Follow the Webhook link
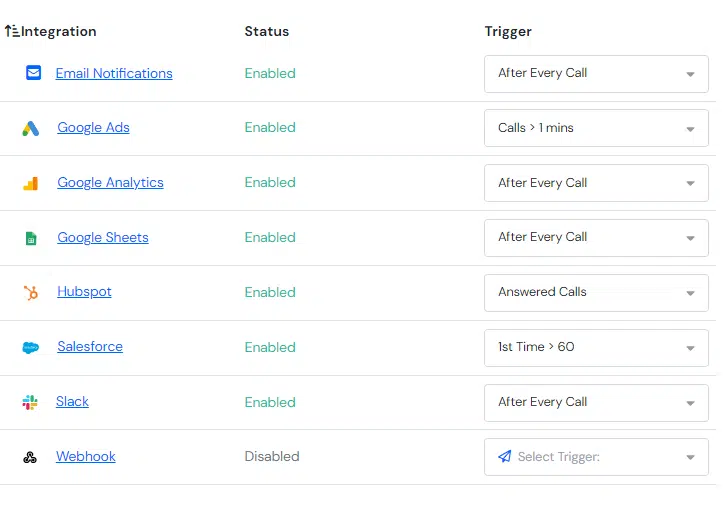 [x=86, y=456]
